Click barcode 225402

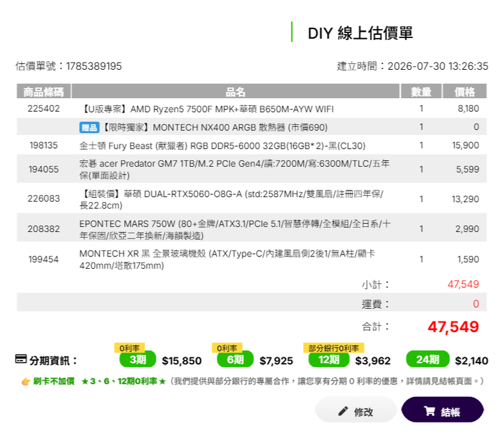pos(44,109)
